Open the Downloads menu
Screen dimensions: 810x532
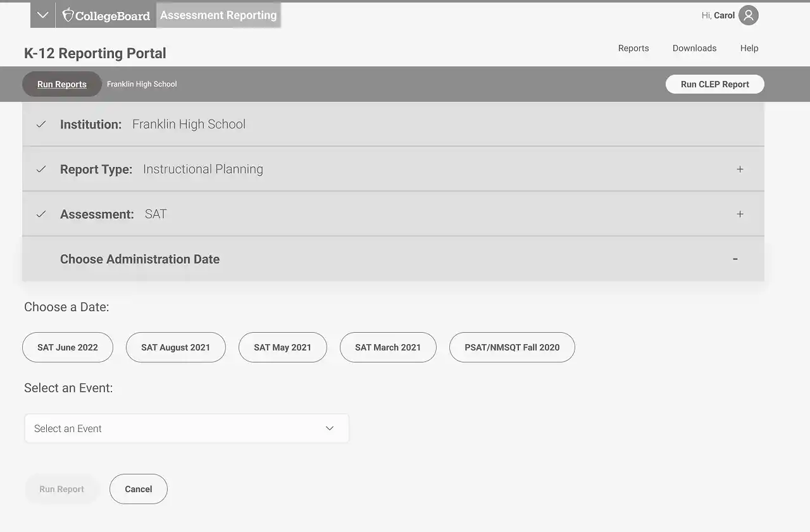pos(694,48)
